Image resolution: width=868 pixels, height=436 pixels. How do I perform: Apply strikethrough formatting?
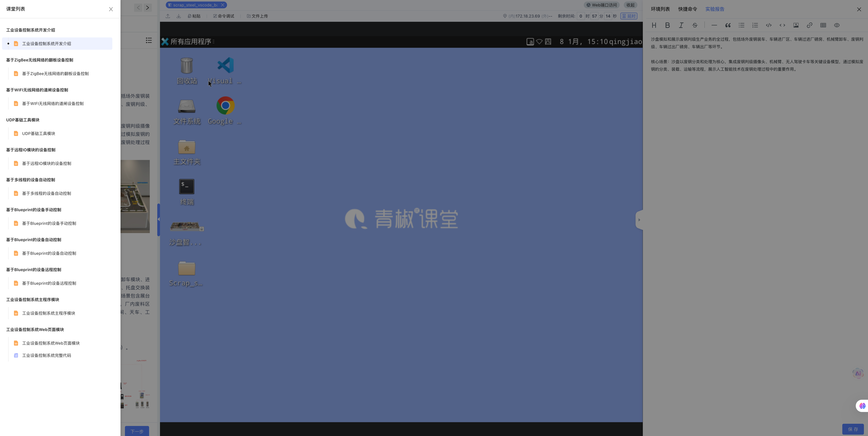pos(695,25)
